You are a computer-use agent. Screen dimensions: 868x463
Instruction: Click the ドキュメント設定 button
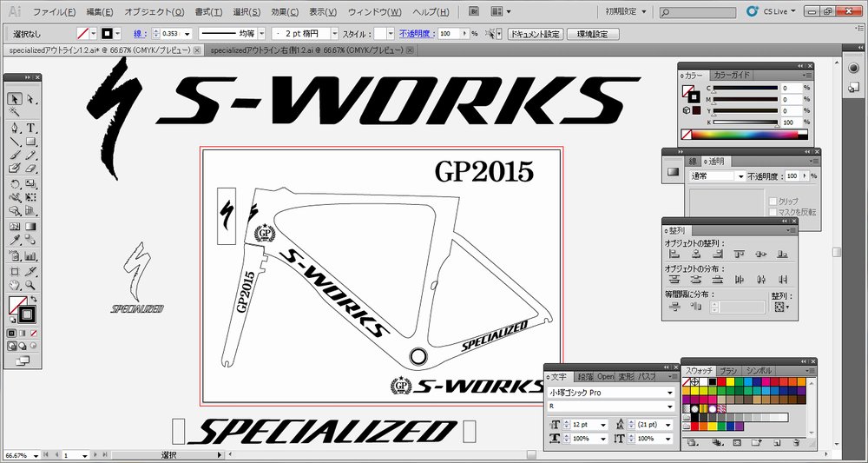coord(536,34)
